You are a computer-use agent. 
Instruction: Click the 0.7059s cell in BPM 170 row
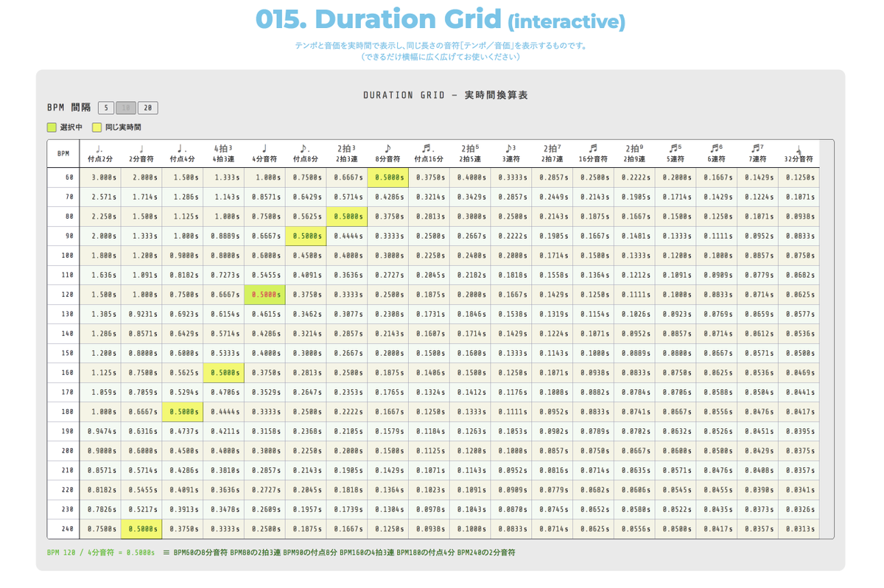click(141, 393)
